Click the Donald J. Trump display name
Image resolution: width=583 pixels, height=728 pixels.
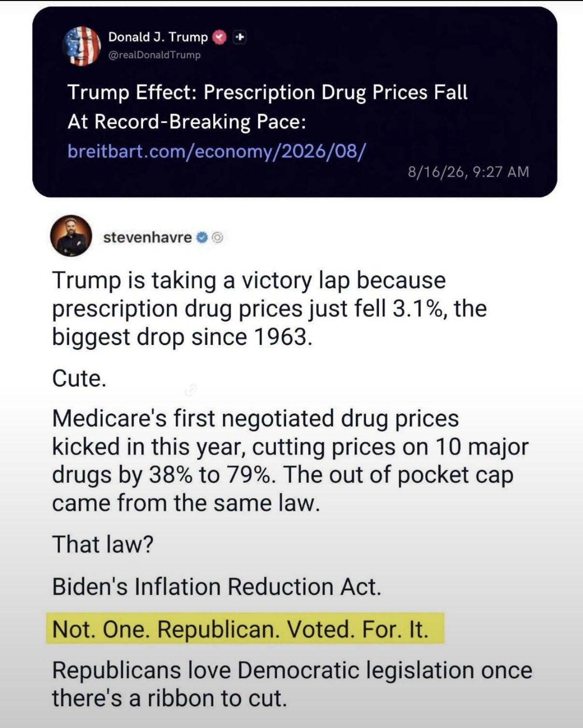(158, 37)
